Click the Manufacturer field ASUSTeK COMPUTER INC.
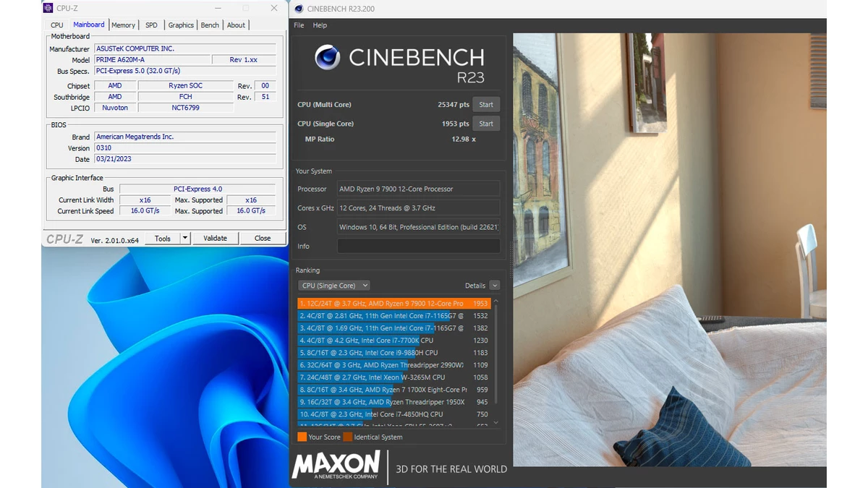Screen dimensions: 868x488 (x=185, y=48)
